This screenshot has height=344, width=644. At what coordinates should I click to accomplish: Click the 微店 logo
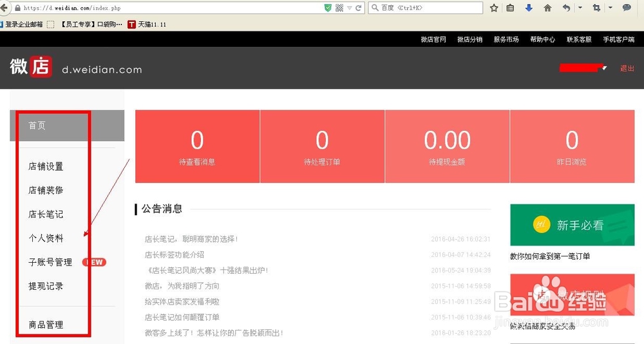[31, 66]
